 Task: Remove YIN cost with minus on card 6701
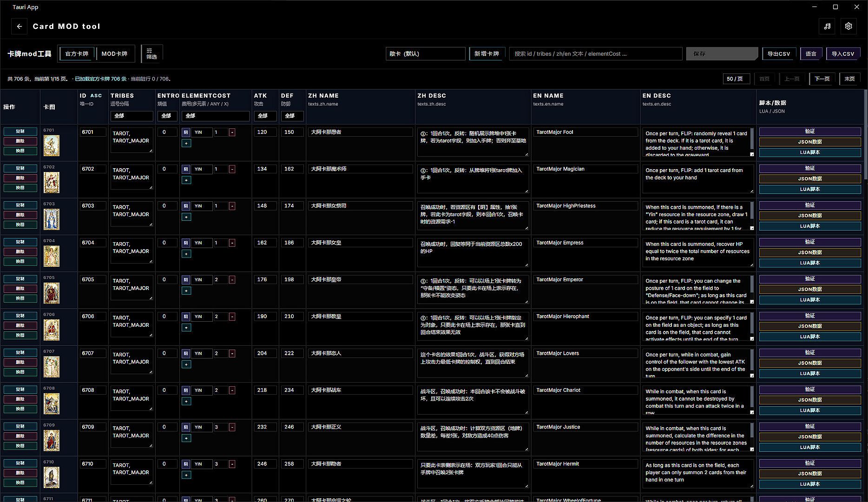tap(232, 132)
